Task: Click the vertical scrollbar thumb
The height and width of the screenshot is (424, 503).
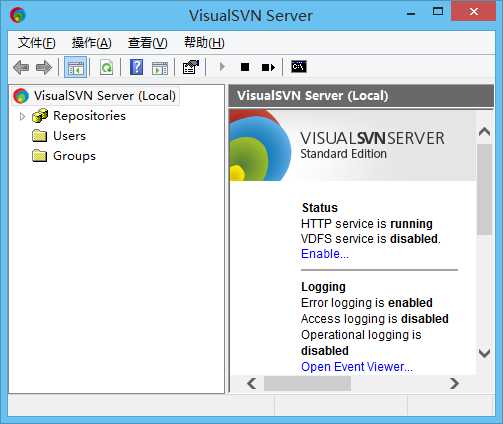Action: (x=484, y=189)
